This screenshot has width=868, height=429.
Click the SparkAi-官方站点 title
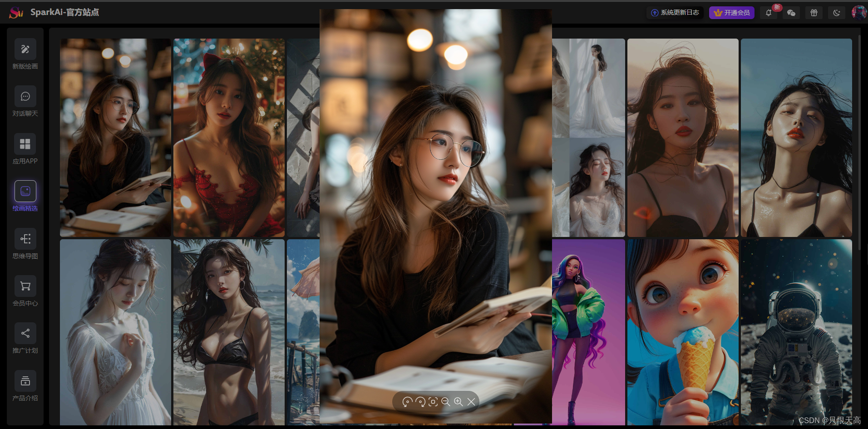coord(64,12)
